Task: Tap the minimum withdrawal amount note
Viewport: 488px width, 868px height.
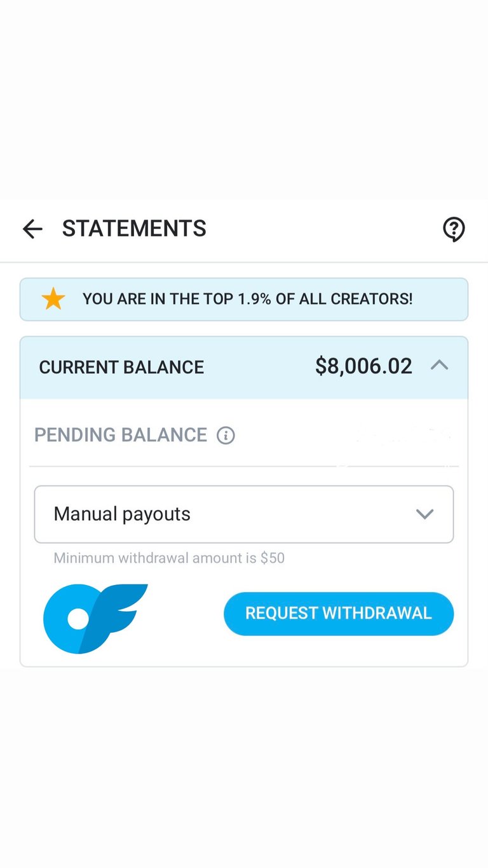Action: click(x=169, y=558)
